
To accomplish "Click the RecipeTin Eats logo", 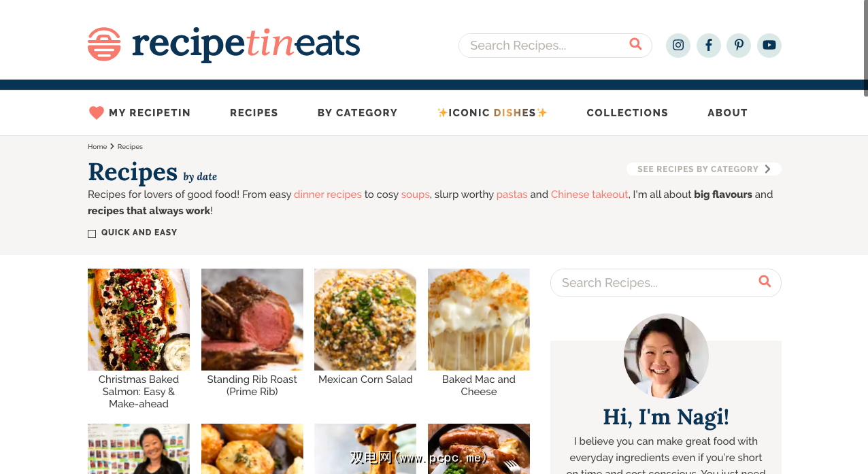I will click(224, 44).
